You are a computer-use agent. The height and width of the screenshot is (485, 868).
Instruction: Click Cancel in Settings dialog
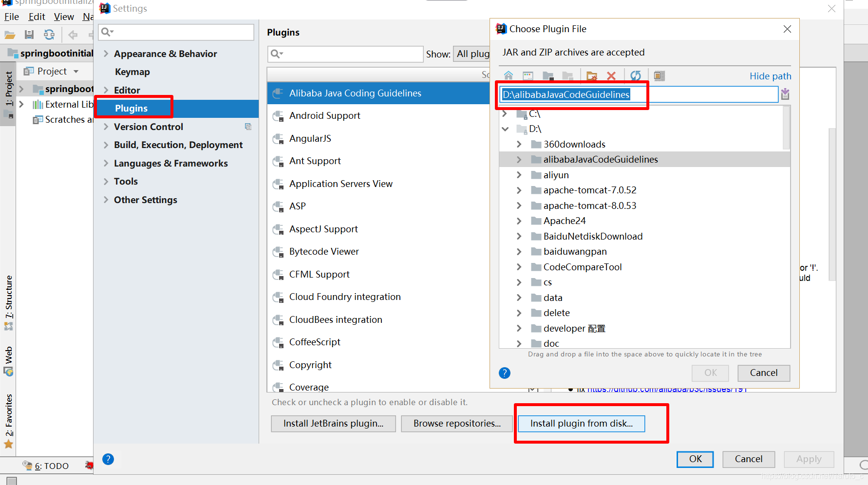[748, 459]
